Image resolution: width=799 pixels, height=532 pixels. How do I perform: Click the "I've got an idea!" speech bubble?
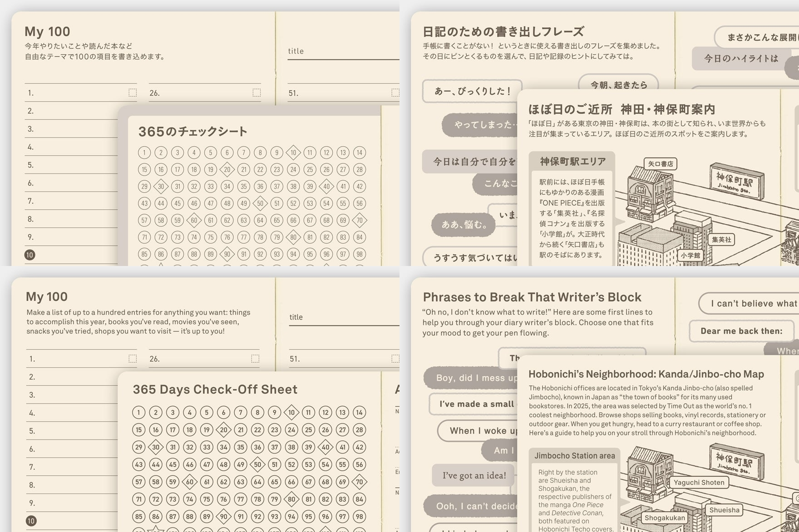pos(474,475)
